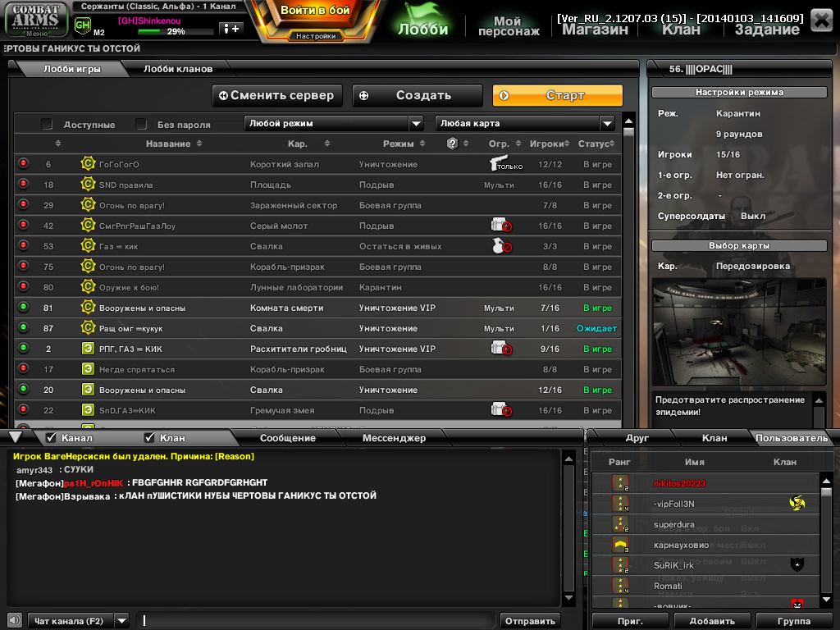Sort rooms by the Название column
Screen dimensions: 840x630
[x=174, y=144]
